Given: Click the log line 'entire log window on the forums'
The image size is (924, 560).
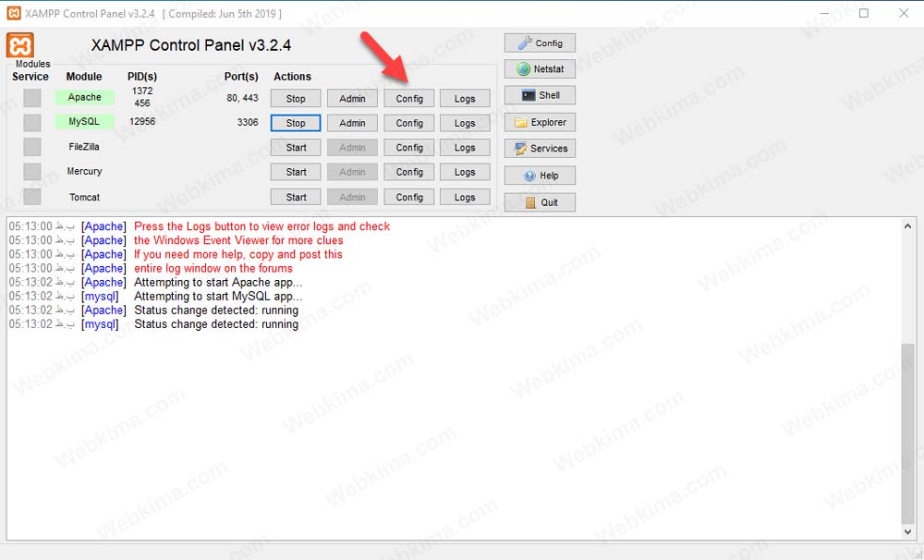Looking at the screenshot, I should (213, 268).
